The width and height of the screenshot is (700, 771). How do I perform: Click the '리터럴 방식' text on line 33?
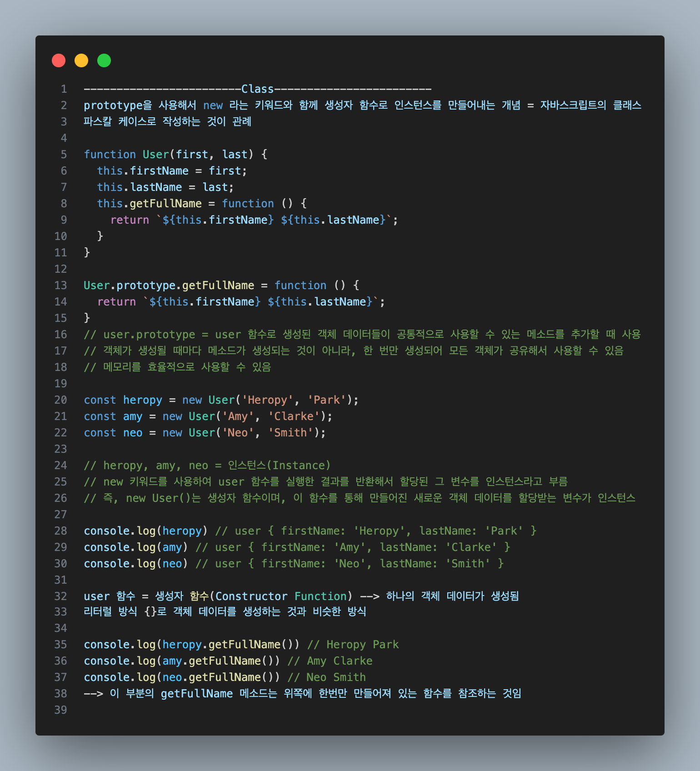point(110,612)
